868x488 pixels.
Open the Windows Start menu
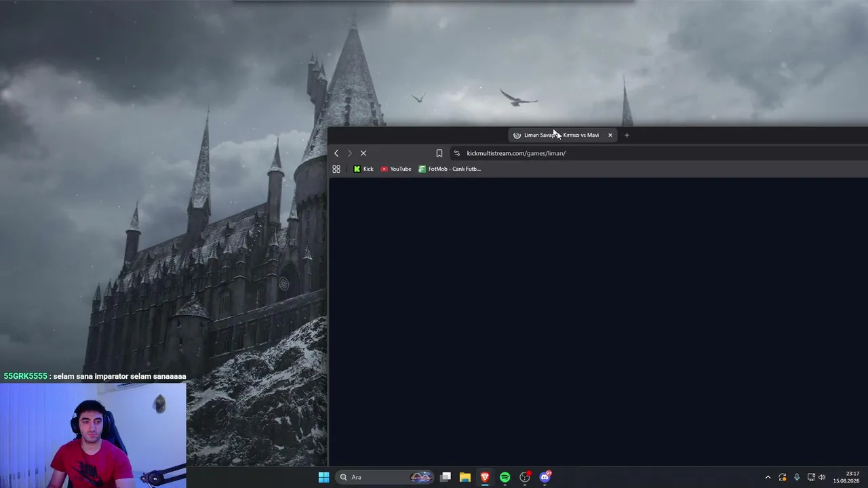[323, 477]
